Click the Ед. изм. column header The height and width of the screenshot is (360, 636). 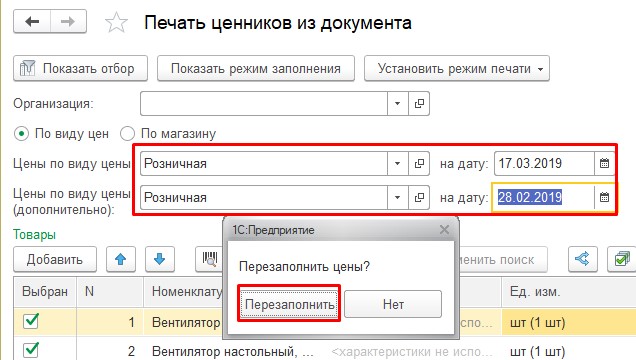[x=569, y=291]
